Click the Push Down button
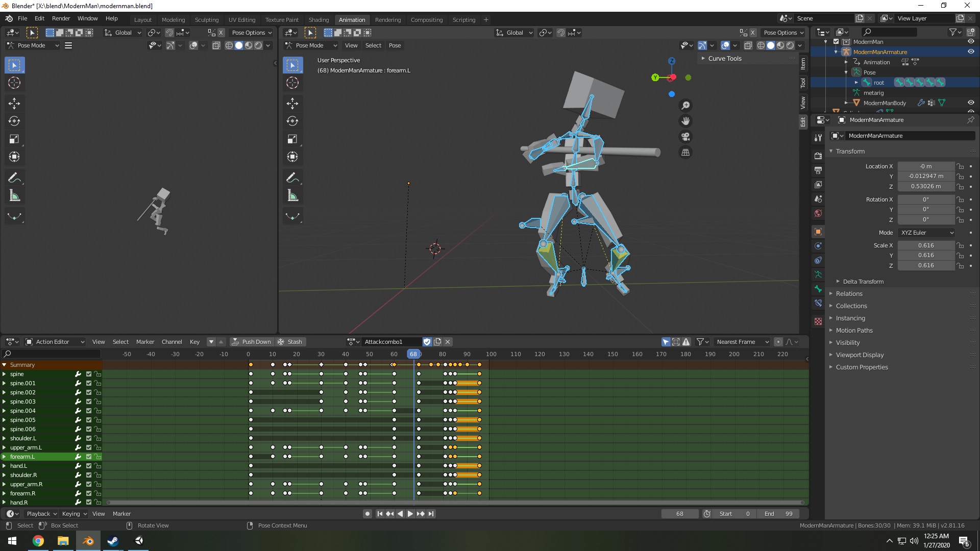 click(x=252, y=342)
